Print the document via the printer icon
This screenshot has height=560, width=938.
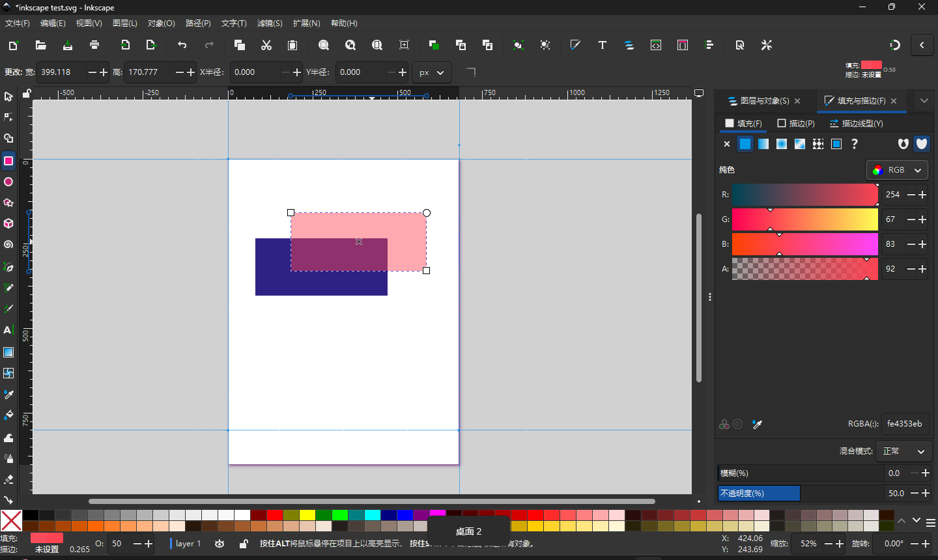tap(94, 45)
